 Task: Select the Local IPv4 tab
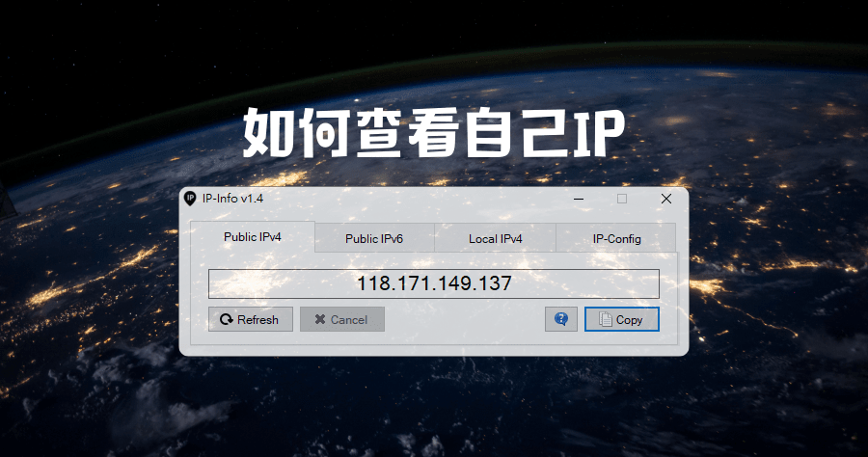(496, 238)
